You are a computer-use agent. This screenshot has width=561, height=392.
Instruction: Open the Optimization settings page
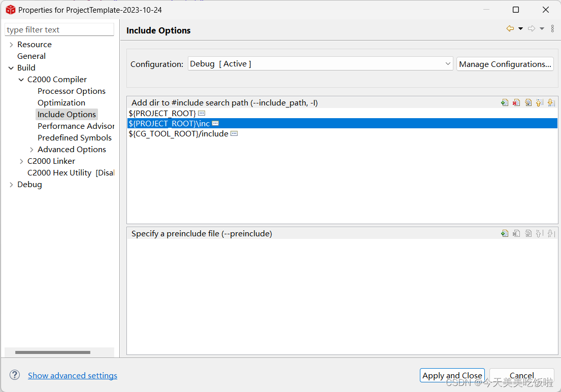(x=61, y=103)
